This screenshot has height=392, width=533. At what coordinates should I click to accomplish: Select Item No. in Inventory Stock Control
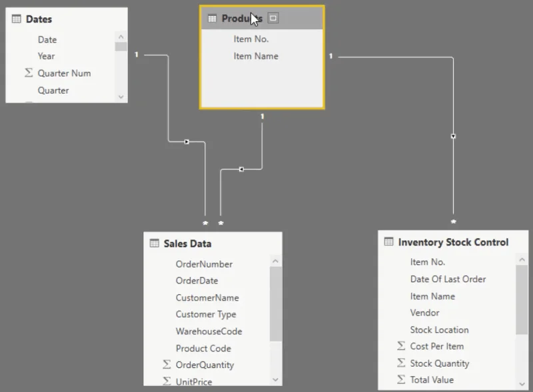coord(428,262)
